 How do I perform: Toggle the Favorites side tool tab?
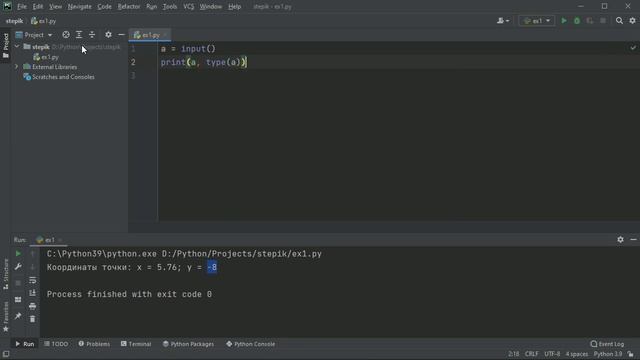click(x=6, y=317)
